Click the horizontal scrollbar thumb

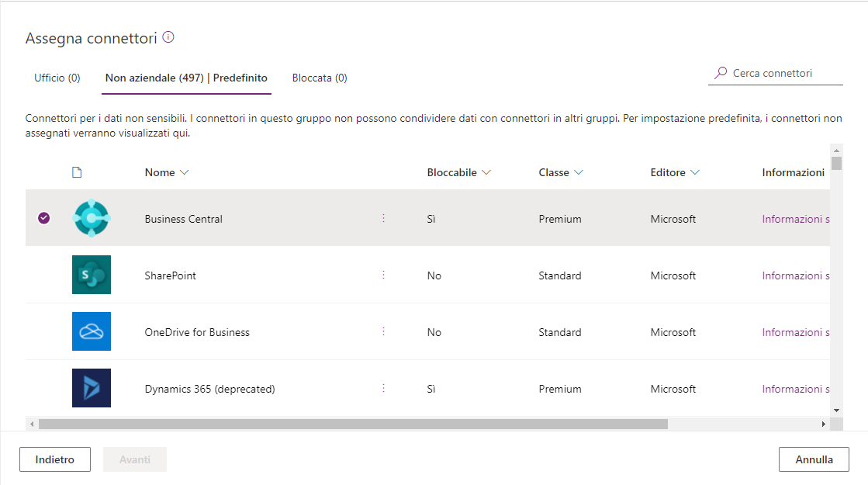coord(353,424)
